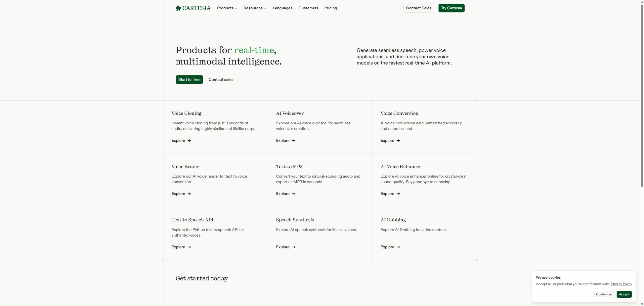Click the Speech Synthesis explore arrow
Screen dimensions: 644x306
(x=293, y=247)
